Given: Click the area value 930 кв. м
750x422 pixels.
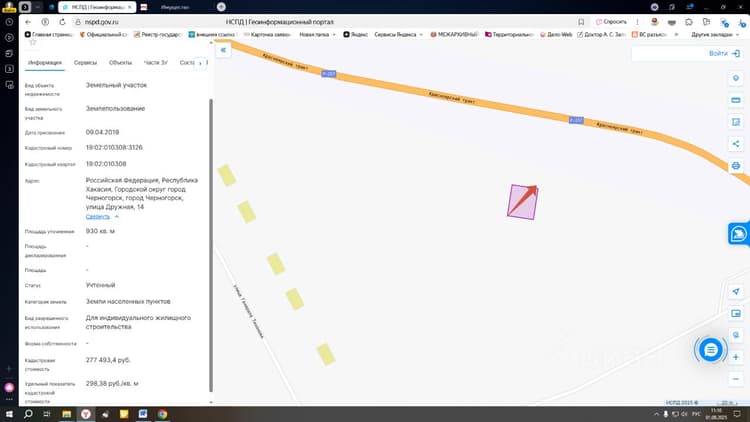Looking at the screenshot, I should pos(100,231).
